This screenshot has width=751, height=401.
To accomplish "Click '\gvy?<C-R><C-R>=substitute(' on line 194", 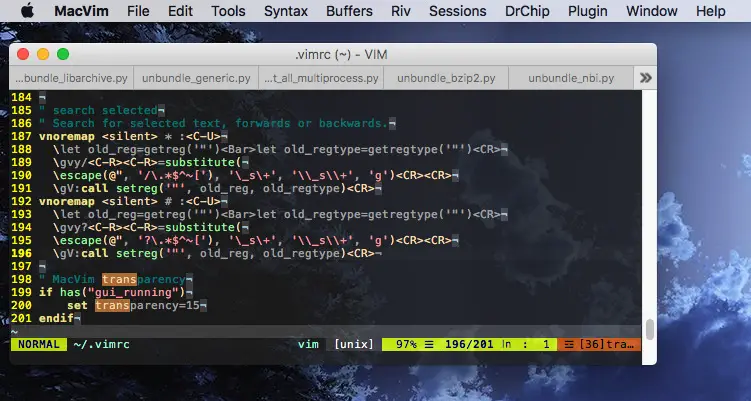I will (147, 227).
